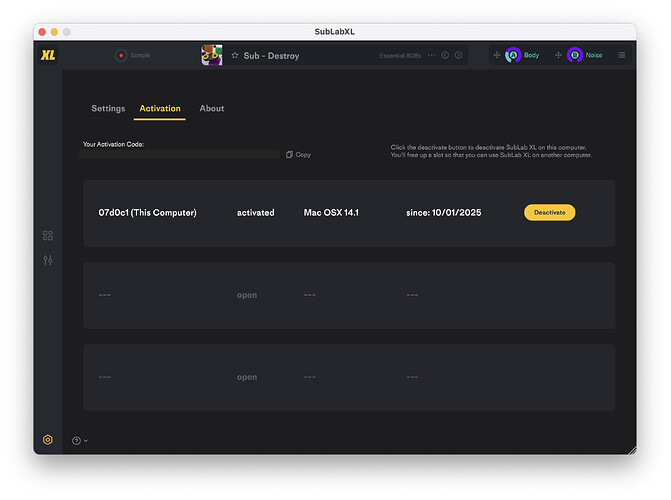Open the preset artwork thumbnail
Viewport: 671px width, 500px height.
[x=212, y=55]
